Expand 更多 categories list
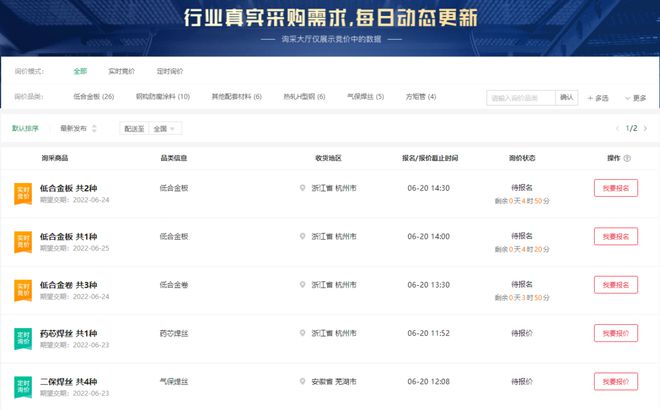 [635, 98]
